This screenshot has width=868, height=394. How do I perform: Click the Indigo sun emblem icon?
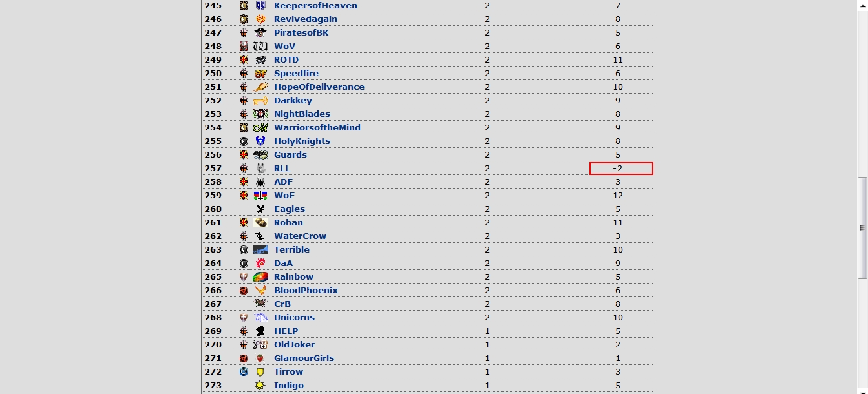pos(260,386)
